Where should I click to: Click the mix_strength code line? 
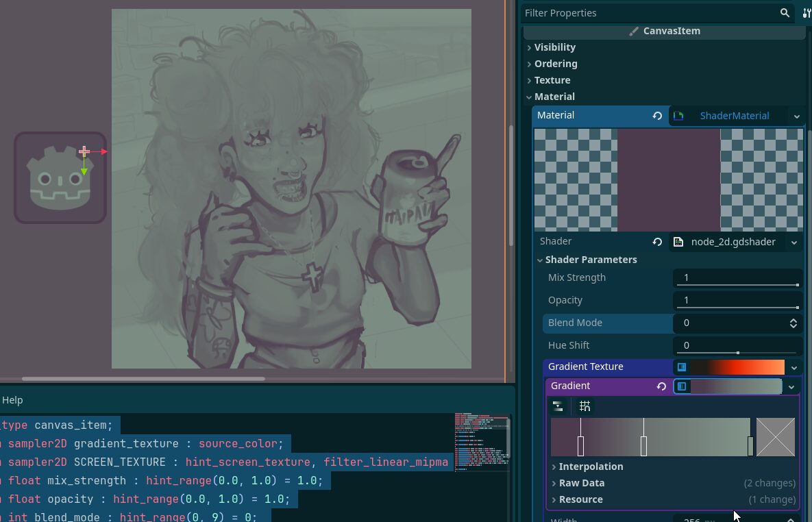pyautogui.click(x=164, y=481)
